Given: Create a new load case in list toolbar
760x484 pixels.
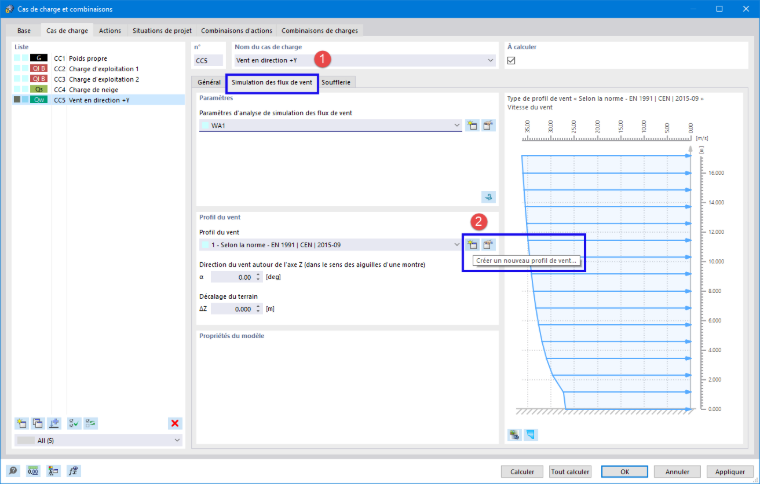Looking at the screenshot, I should [21, 423].
